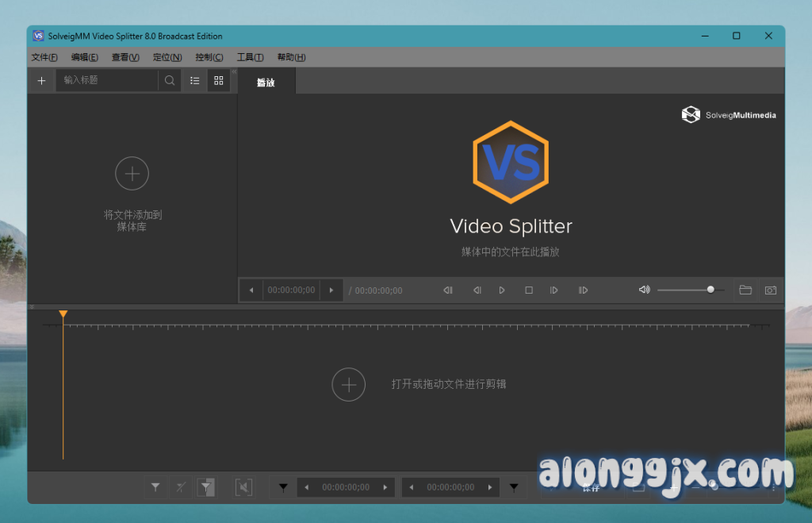Click the right arrow of fragment start timecode
Screen dimensions: 812x523
click(x=385, y=487)
